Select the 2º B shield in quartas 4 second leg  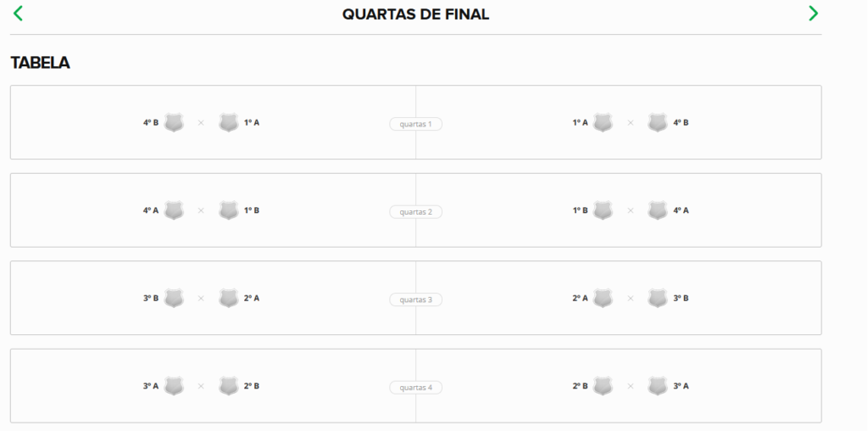click(x=603, y=386)
